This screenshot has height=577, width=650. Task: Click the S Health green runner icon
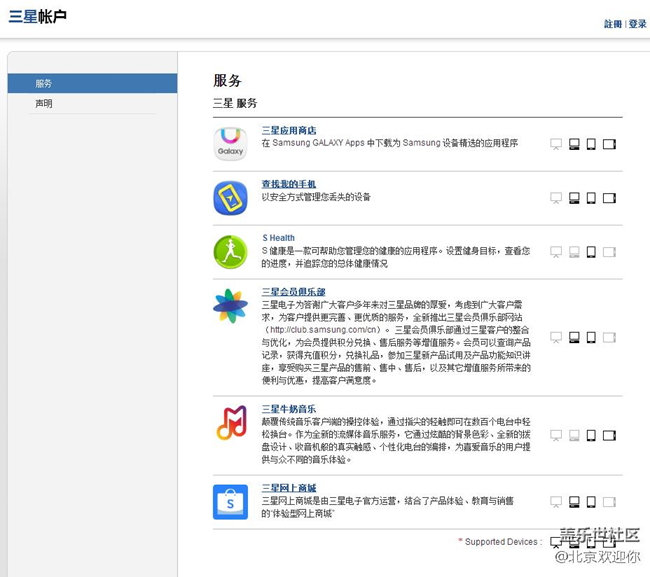tap(230, 252)
